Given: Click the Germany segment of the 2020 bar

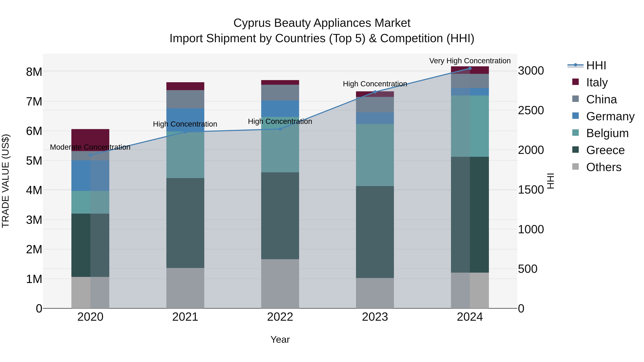Looking at the screenshot, I should pos(90,176).
